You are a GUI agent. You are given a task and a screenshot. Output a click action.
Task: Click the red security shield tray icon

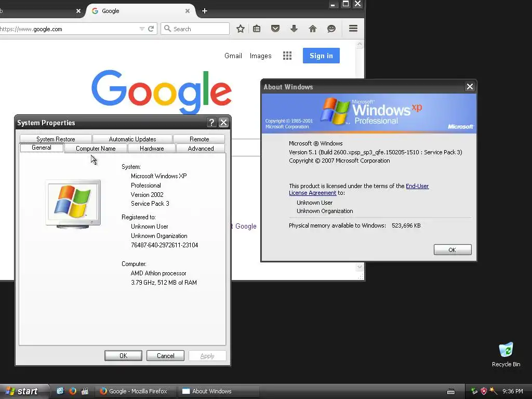(x=484, y=391)
